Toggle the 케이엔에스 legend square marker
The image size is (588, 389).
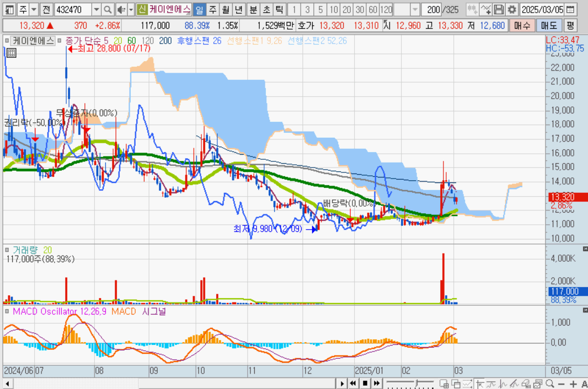(x=7, y=40)
